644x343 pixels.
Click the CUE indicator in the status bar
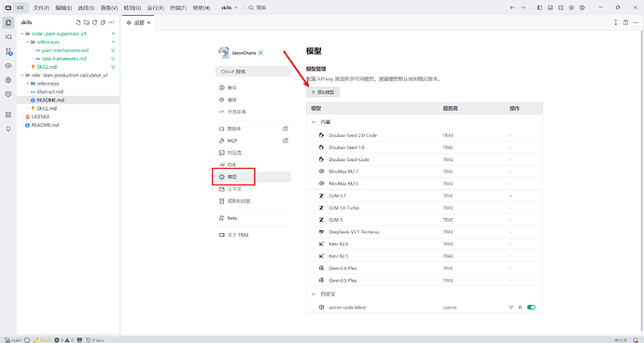click(x=621, y=340)
